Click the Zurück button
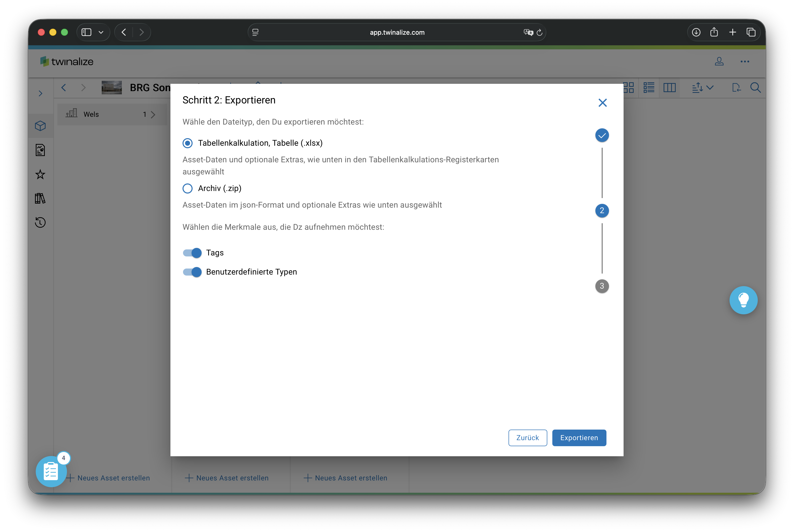Image resolution: width=794 pixels, height=532 pixels. pos(527,438)
